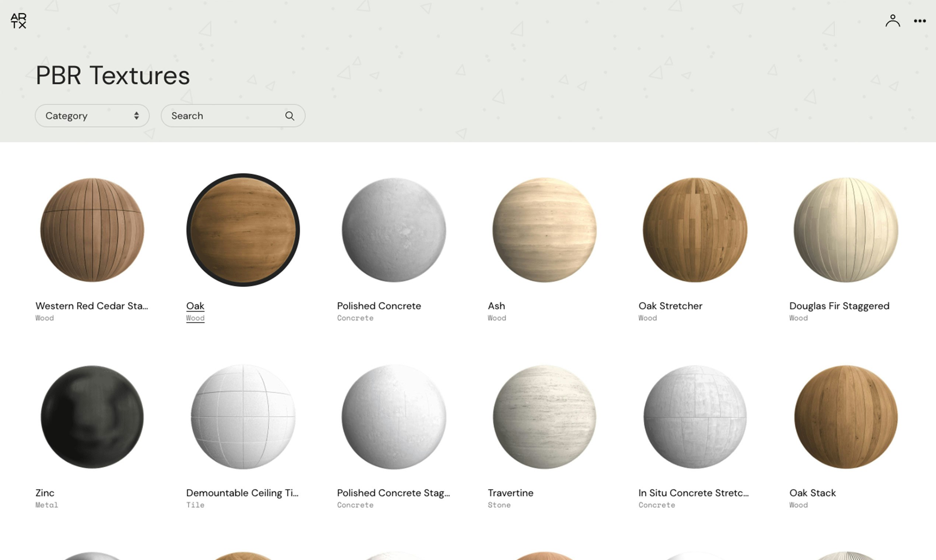Viewport: 936px width, 560px height.
Task: Select the Western Red Cedar sphere thumbnail
Action: pyautogui.click(x=92, y=230)
